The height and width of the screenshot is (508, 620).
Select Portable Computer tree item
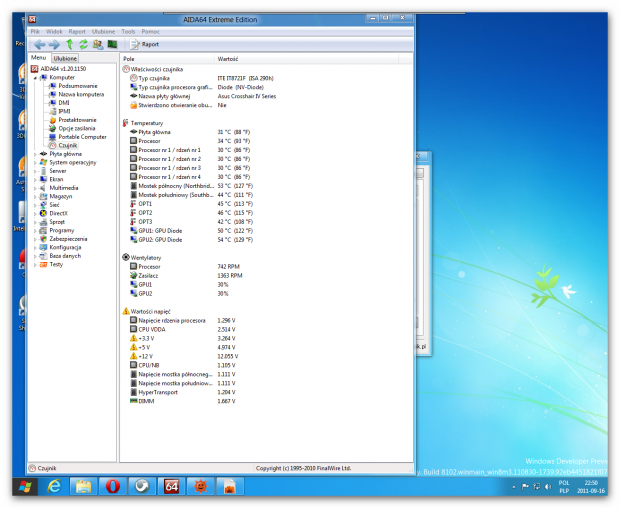point(82,137)
